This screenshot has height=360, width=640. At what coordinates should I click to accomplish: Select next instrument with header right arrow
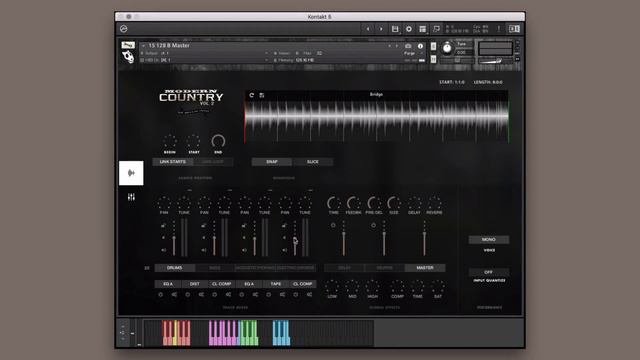click(396, 46)
